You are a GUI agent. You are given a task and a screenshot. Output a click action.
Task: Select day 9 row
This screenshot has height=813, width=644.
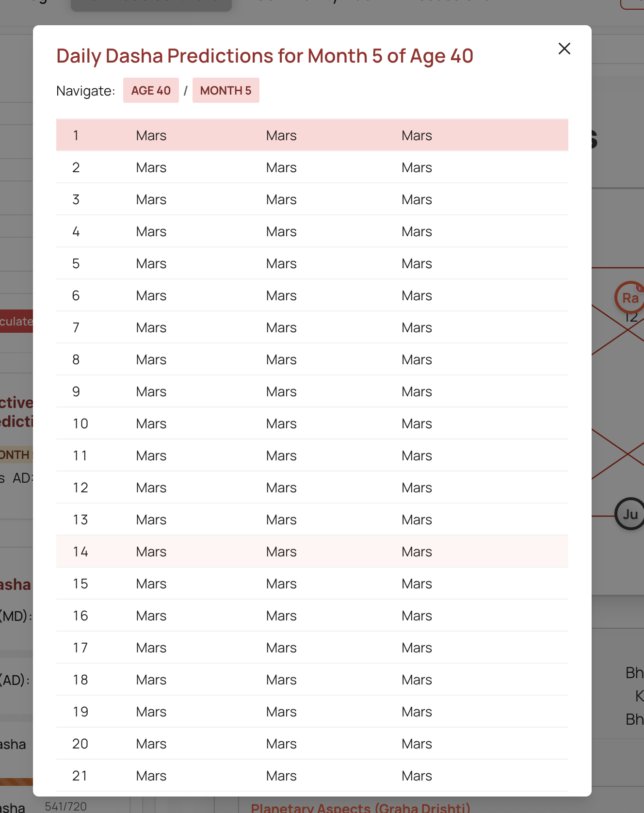[312, 391]
